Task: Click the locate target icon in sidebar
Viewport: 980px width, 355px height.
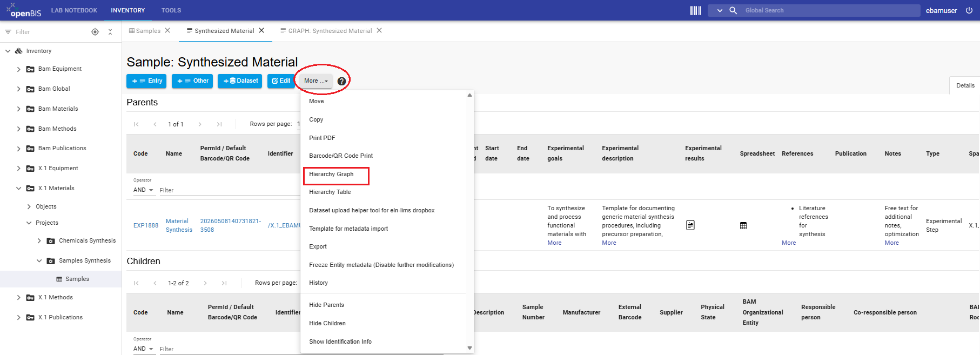Action: 95,32
